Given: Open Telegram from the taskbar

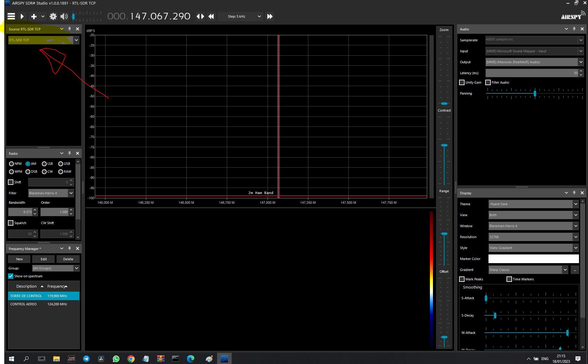Looking at the screenshot, I should (x=86, y=359).
